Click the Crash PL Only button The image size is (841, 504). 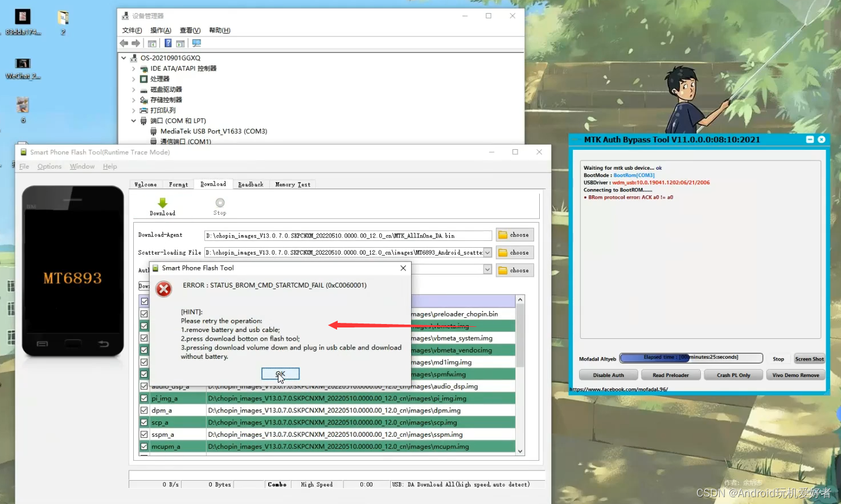point(733,375)
